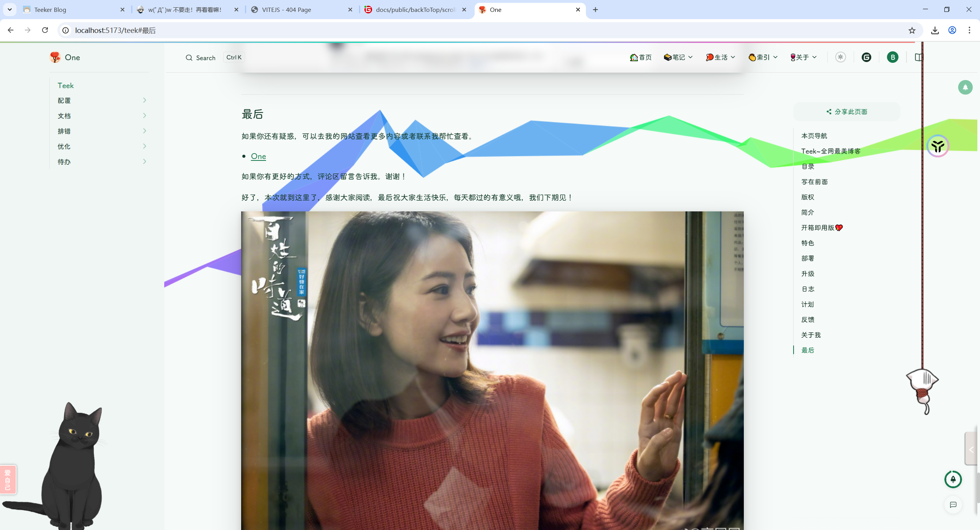Switch to the docs/public/backToTop tab
Viewport: 980px width, 530px height.
pyautogui.click(x=416, y=10)
